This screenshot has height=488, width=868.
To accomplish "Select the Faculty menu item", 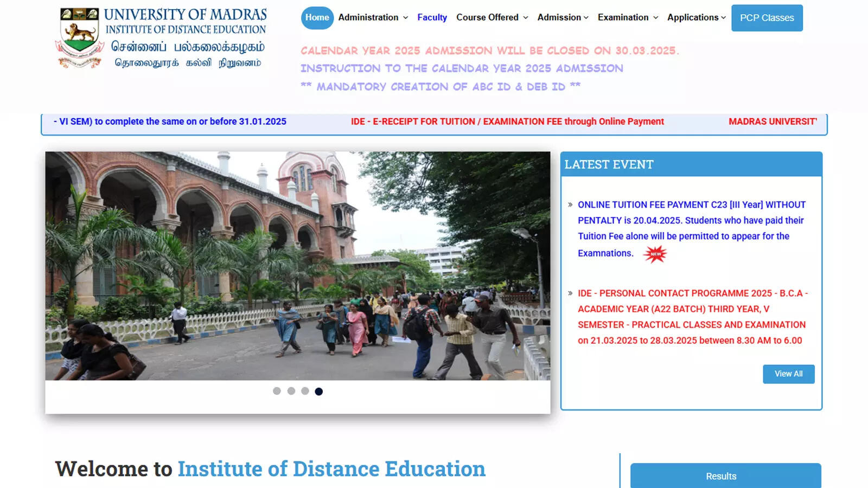I will 432,17.
